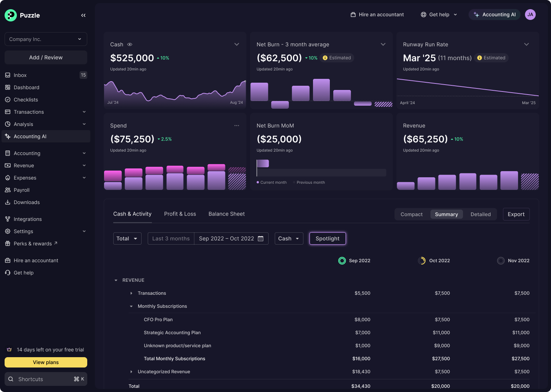Enable the Spotlight view

[x=328, y=238]
